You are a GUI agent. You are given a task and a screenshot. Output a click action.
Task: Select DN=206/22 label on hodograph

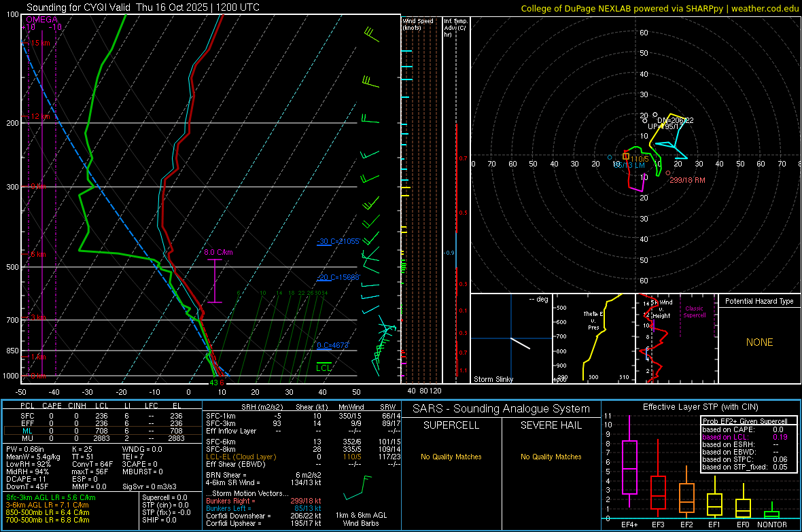tap(675, 120)
